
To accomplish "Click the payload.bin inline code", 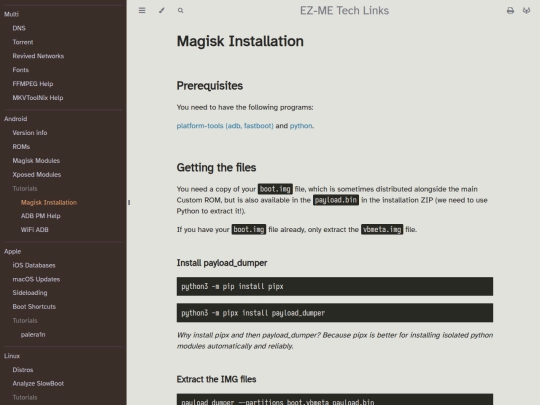I will coord(336,200).
